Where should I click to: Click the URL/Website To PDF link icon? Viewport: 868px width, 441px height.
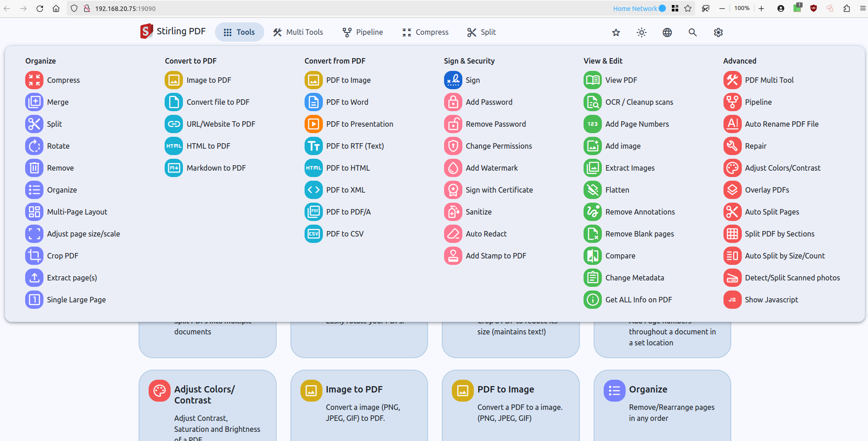(174, 124)
